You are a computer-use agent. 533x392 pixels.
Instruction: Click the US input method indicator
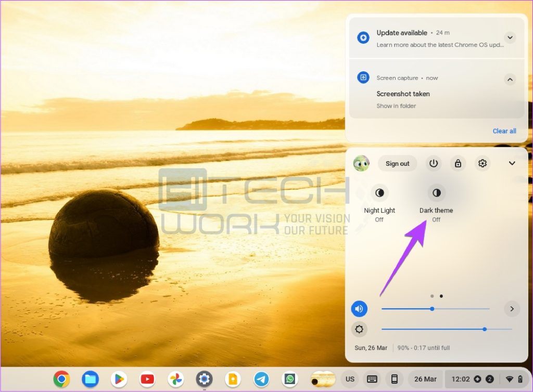350,379
